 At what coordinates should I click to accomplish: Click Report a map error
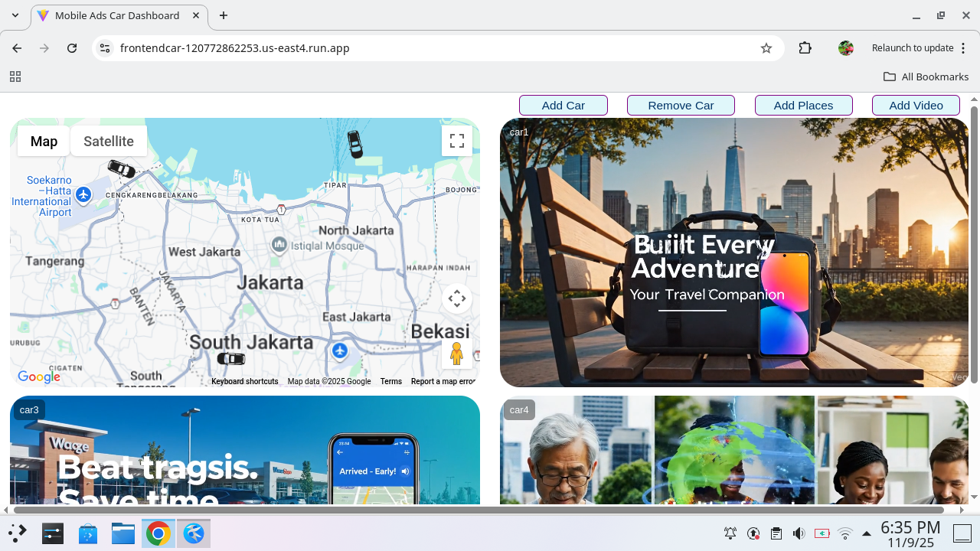pos(443,381)
